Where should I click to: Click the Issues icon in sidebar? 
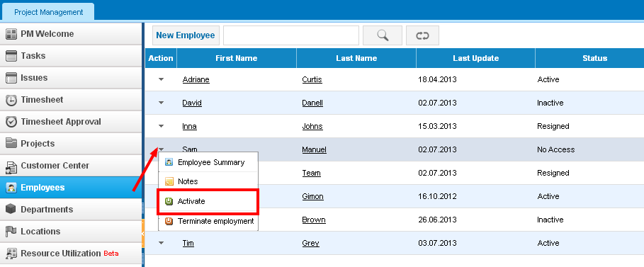(11, 78)
